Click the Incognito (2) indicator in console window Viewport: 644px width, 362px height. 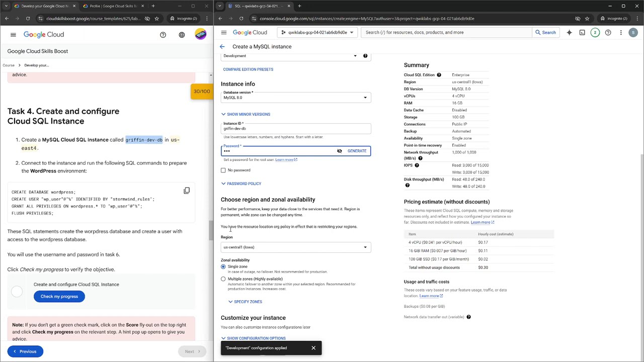coord(613,19)
